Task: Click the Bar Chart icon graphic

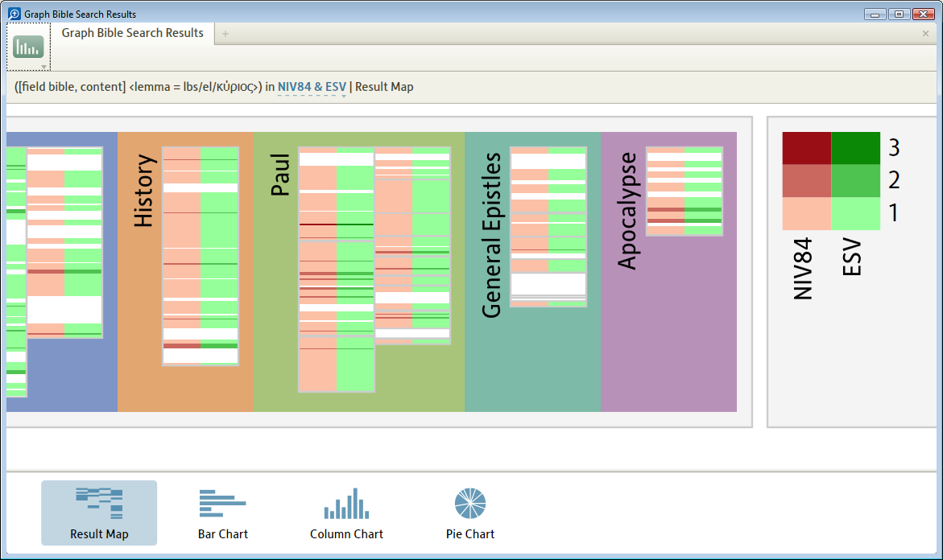Action: point(222,504)
